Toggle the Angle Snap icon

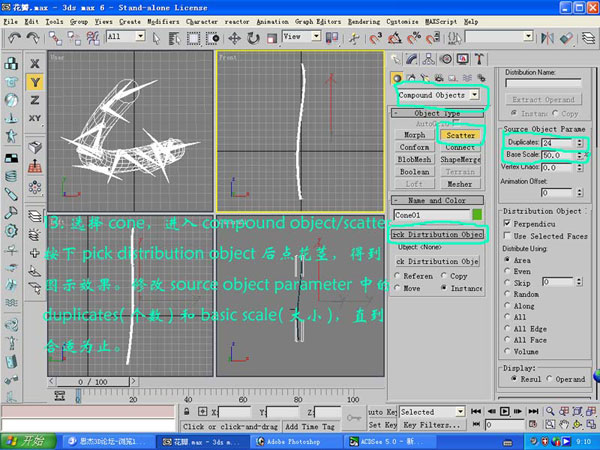[395, 38]
